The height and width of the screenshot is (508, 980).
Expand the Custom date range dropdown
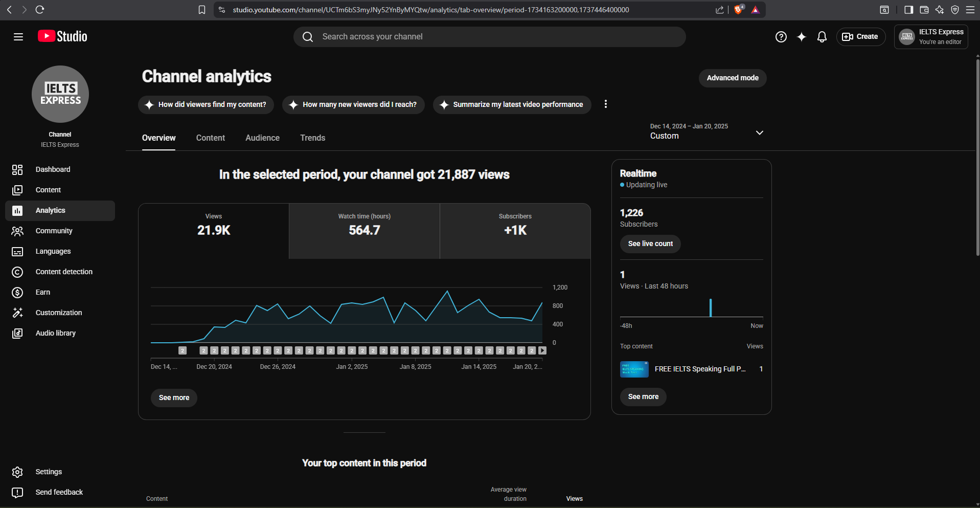[x=706, y=132]
